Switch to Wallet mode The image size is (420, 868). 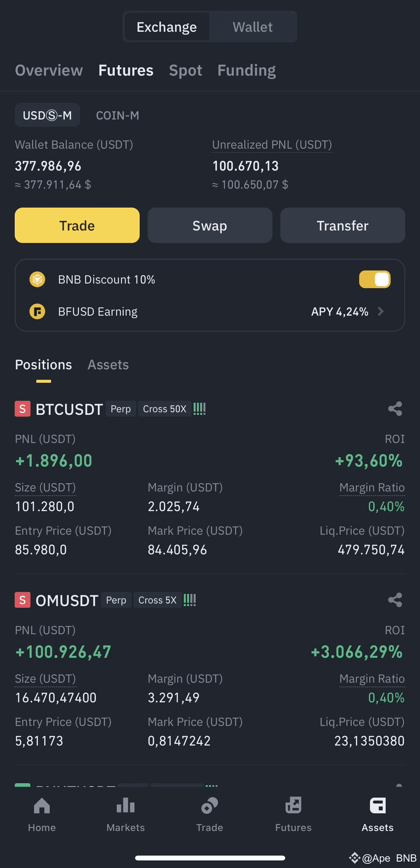tap(253, 27)
